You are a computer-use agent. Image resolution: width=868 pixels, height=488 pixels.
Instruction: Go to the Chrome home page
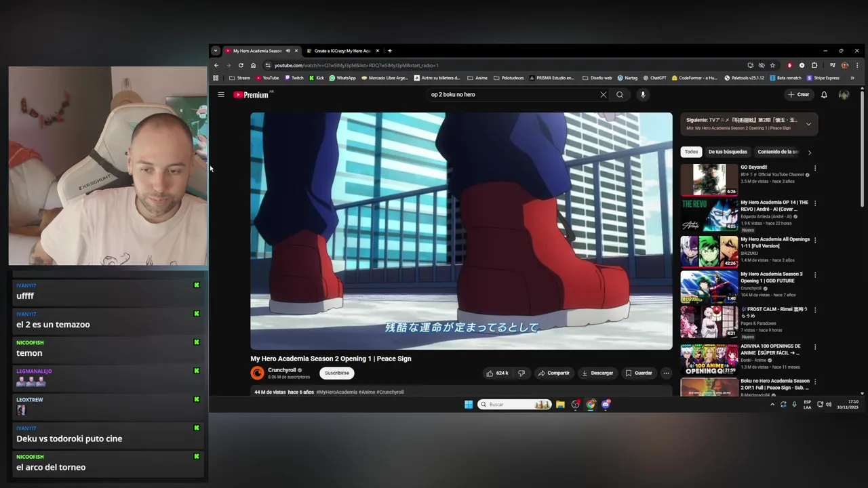pos(253,66)
